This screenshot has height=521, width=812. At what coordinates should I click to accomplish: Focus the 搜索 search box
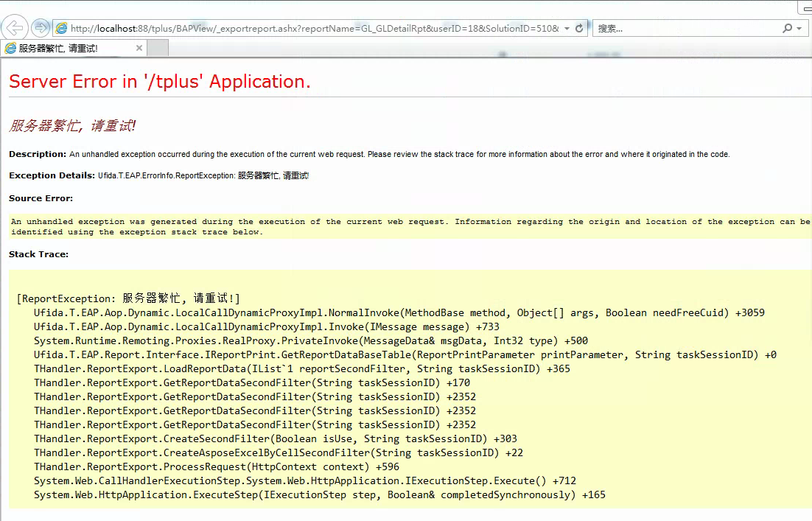coord(685,28)
